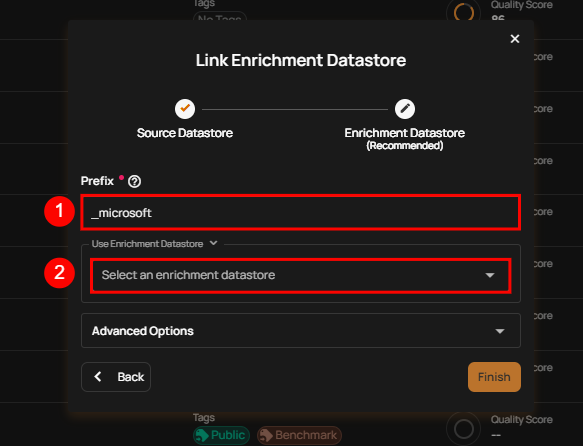Click the Public tag in background
The width and height of the screenshot is (583, 446).
click(x=221, y=435)
